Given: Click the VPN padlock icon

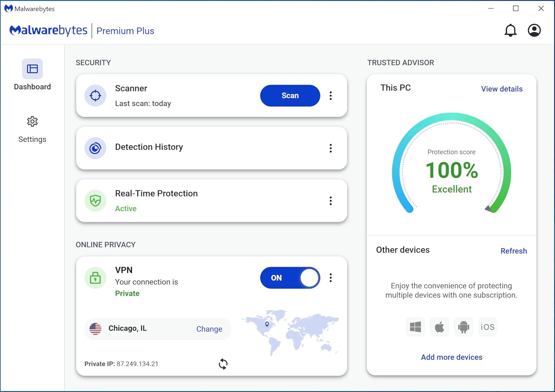Looking at the screenshot, I should point(95,278).
